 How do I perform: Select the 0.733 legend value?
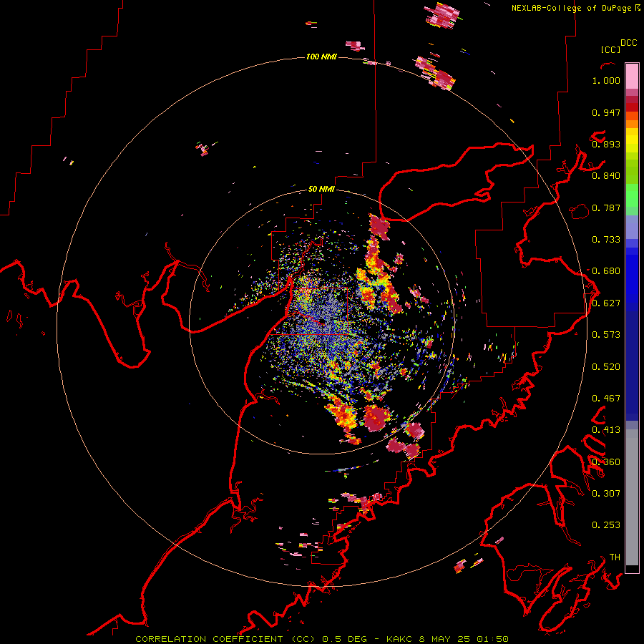[606, 240]
